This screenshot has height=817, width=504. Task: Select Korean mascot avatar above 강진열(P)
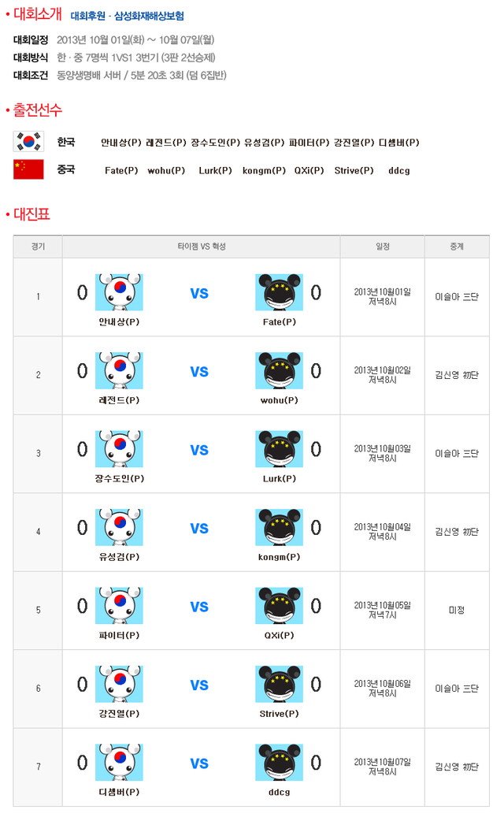tap(119, 684)
